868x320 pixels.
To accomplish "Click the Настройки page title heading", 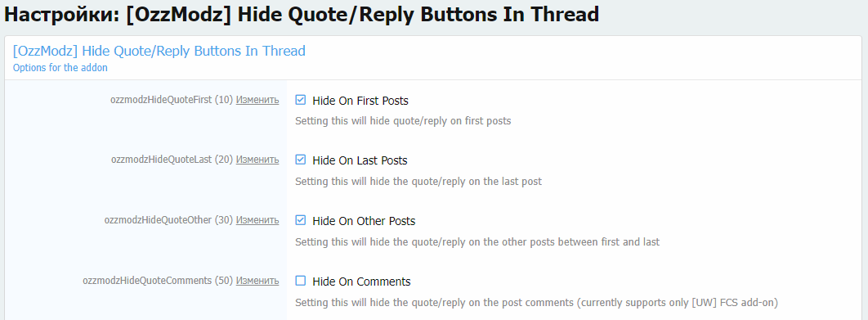I will (302, 15).
